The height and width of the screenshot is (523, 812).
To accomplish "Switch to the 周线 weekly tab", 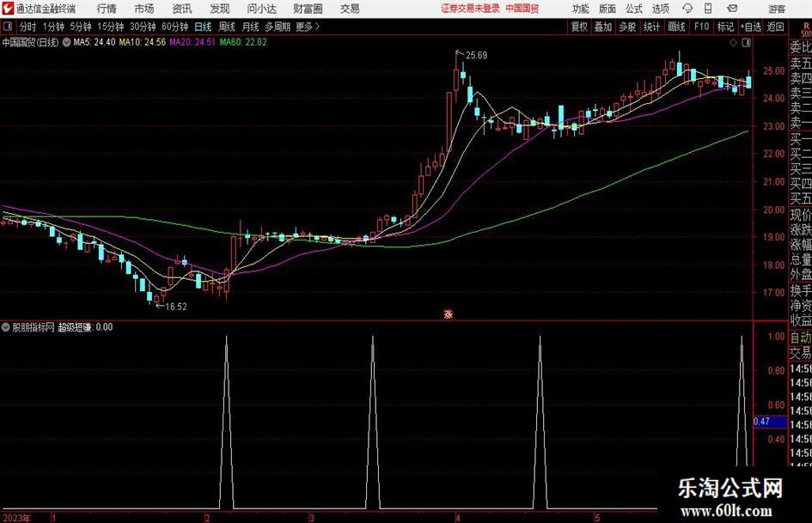I will [x=226, y=27].
